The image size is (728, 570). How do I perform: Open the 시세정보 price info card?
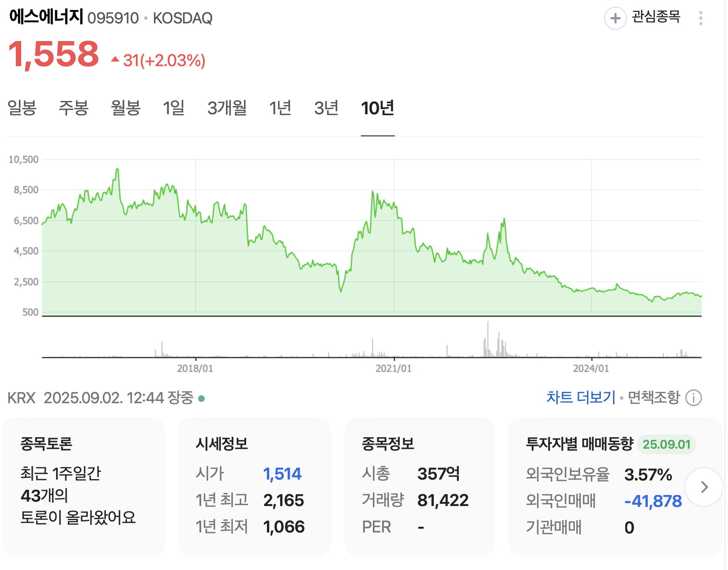tap(255, 486)
